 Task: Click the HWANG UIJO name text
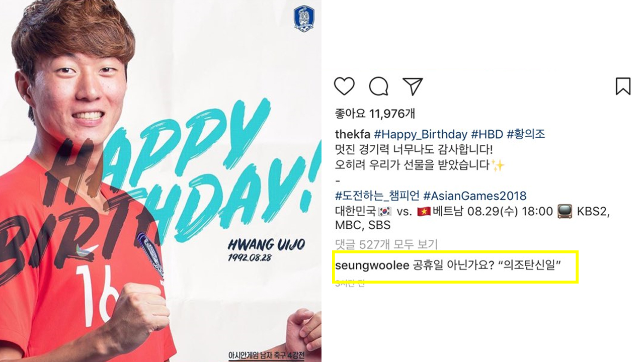point(266,245)
